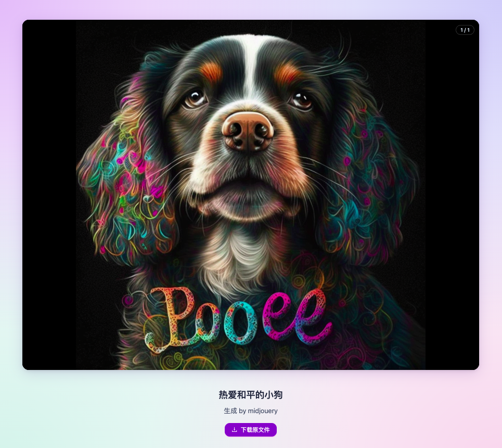Click the dog's nose in the image
Image resolution: width=502 pixels, height=448 pixels.
248,130
